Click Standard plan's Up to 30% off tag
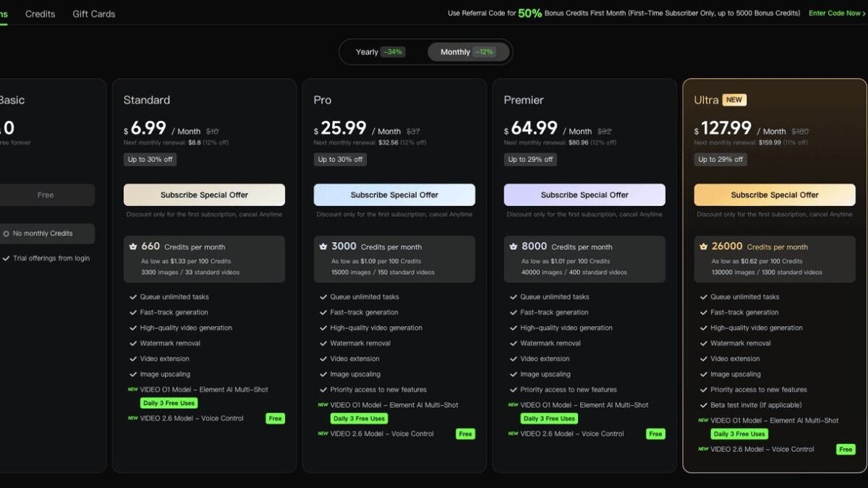Screen dimensions: 868x488 point(150,160)
